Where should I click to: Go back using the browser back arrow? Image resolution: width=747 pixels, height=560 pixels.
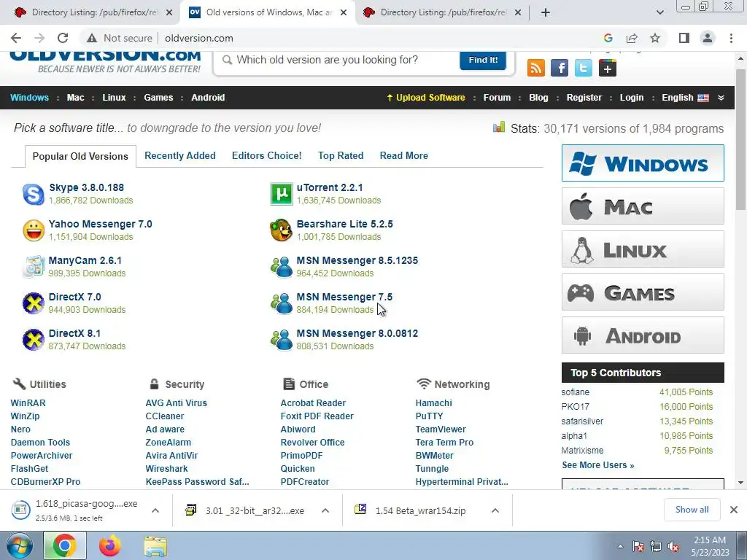pyautogui.click(x=16, y=38)
